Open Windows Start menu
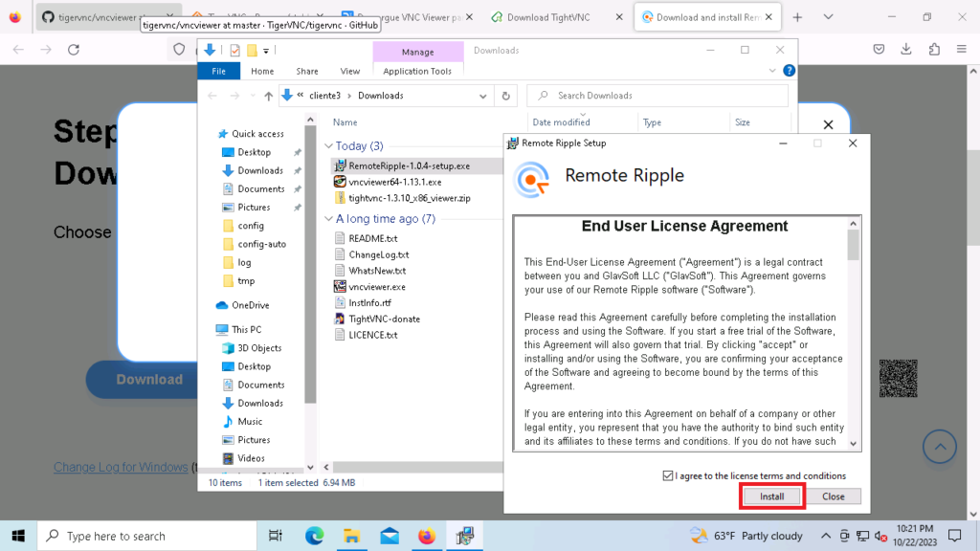980x551 pixels. pos(18,536)
